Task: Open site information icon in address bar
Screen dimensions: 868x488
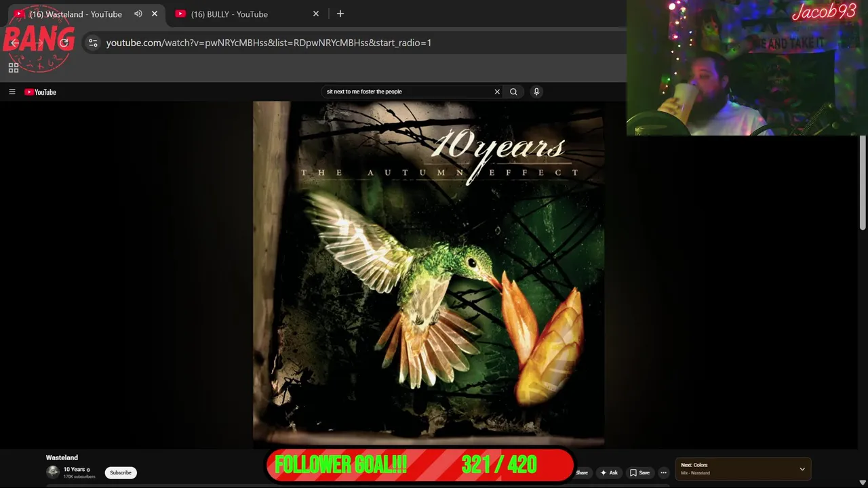Action: [93, 43]
